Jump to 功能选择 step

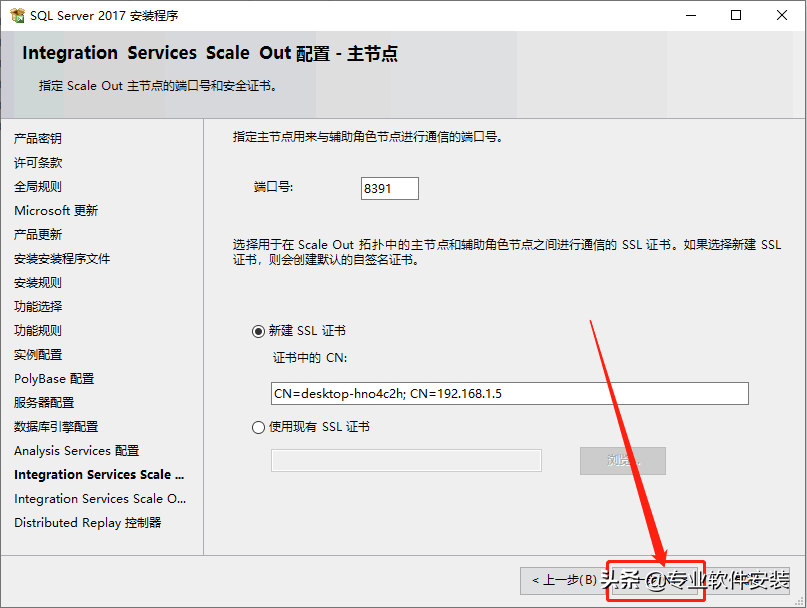pos(38,307)
